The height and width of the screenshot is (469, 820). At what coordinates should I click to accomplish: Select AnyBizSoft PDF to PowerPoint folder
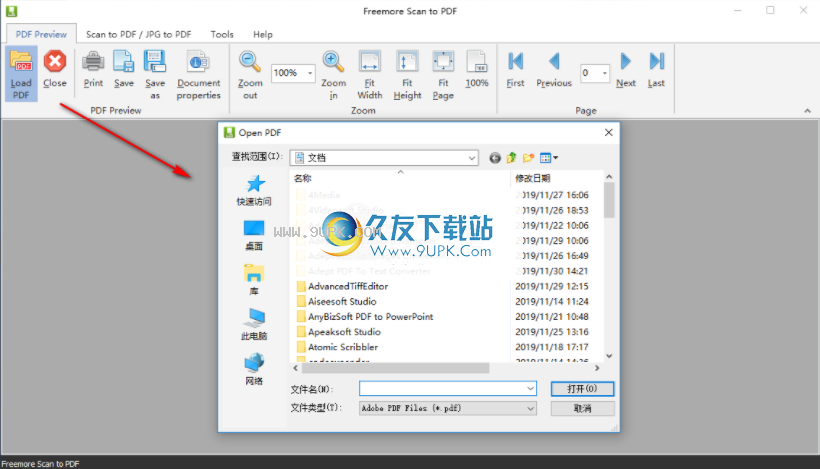(365, 316)
